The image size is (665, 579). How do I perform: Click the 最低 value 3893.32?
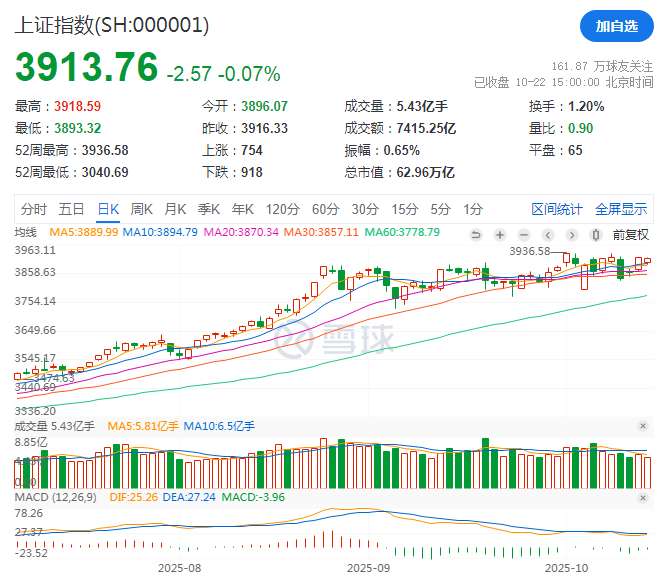click(77, 129)
